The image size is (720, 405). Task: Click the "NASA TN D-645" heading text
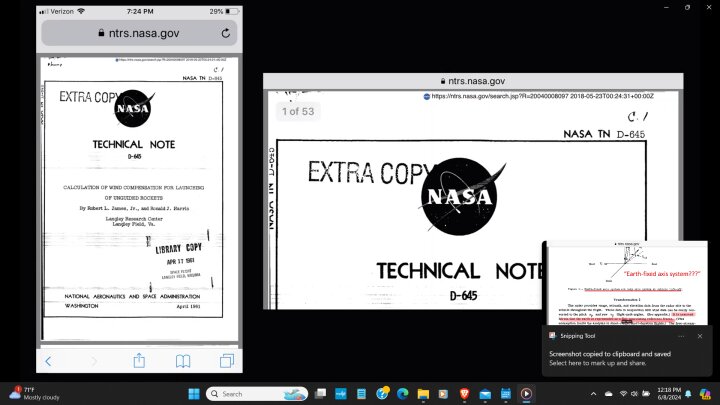[604, 134]
